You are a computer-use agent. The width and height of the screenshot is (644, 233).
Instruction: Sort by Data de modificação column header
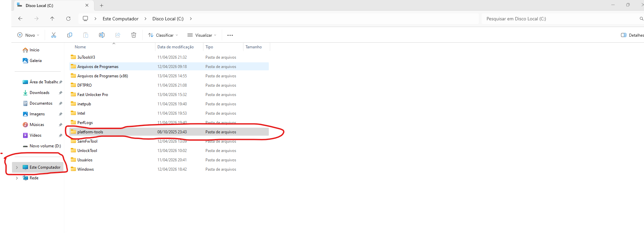[x=175, y=47]
